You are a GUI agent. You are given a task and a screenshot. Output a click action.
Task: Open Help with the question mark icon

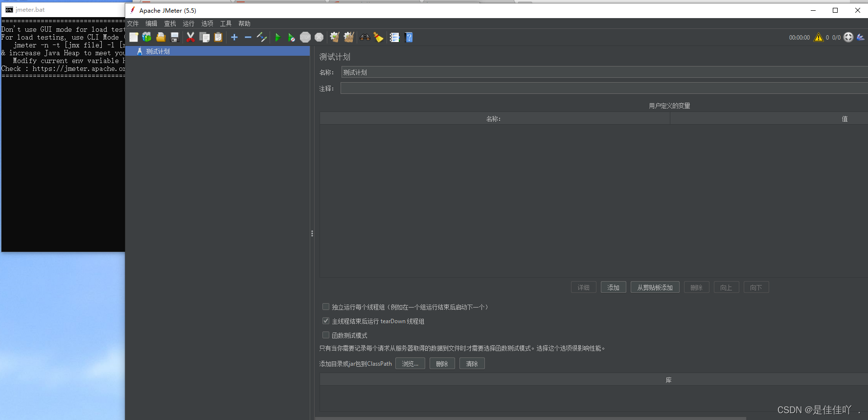tap(409, 37)
